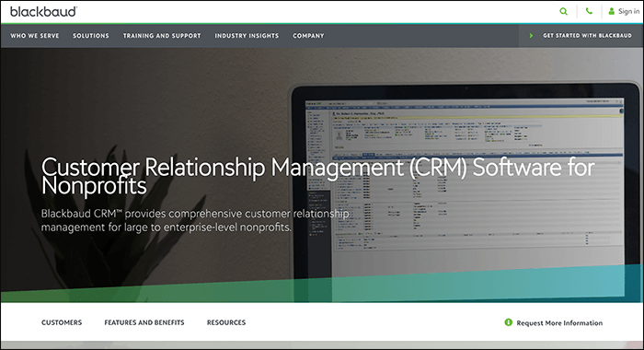
Task: Click Request More Information link
Action: (x=559, y=323)
